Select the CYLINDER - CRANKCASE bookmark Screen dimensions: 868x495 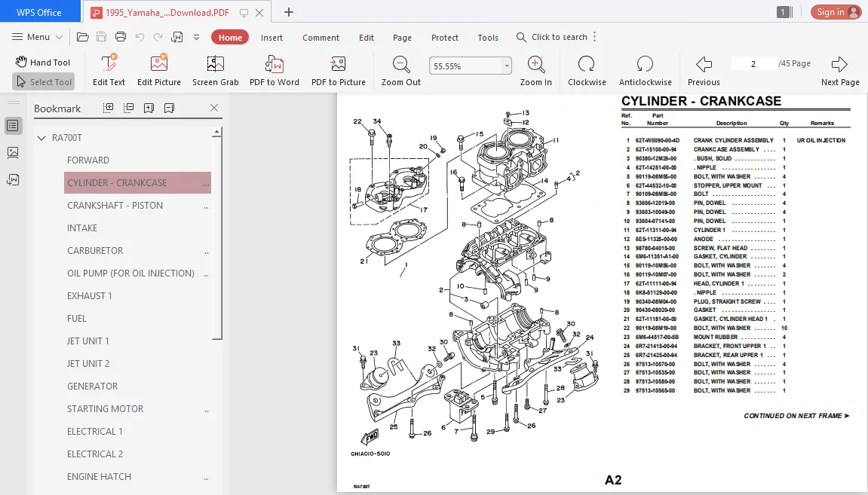[x=137, y=182]
